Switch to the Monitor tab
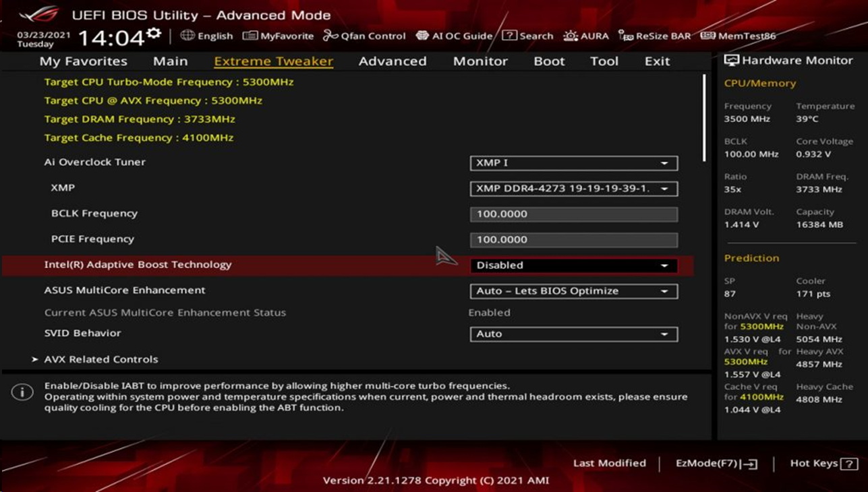 click(x=480, y=61)
